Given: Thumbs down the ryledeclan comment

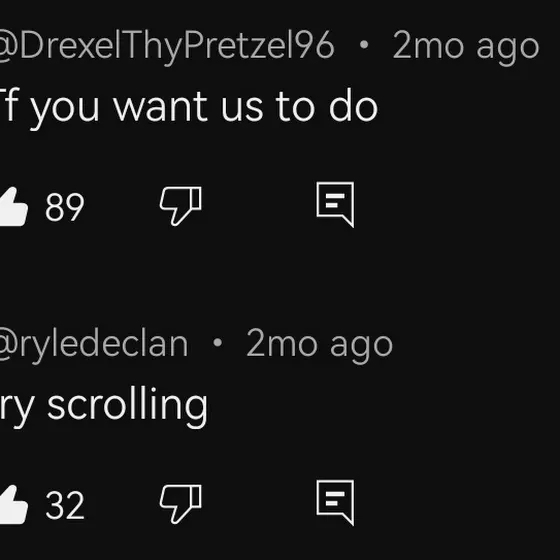Looking at the screenshot, I should (180, 504).
